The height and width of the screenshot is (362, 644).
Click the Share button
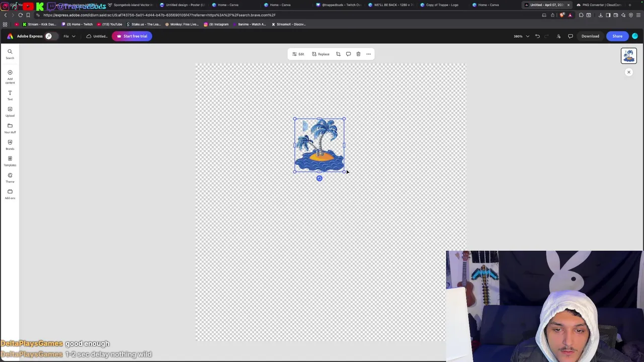point(617,36)
